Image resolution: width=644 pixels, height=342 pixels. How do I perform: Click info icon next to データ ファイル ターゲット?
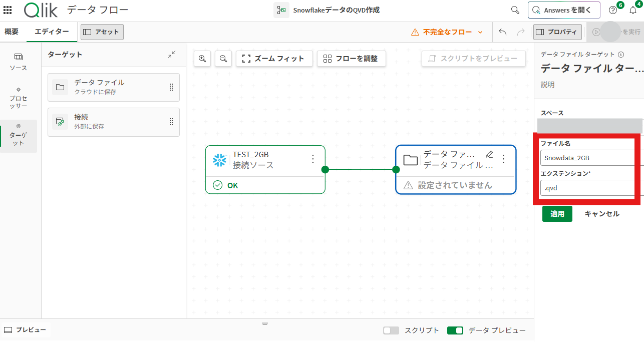point(621,55)
